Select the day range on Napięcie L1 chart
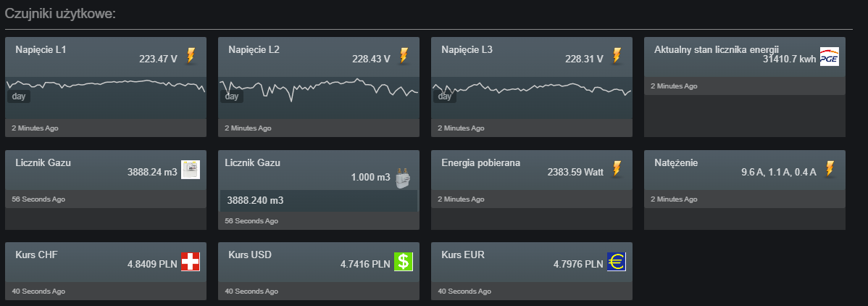This screenshot has width=868, height=306. tap(19, 96)
